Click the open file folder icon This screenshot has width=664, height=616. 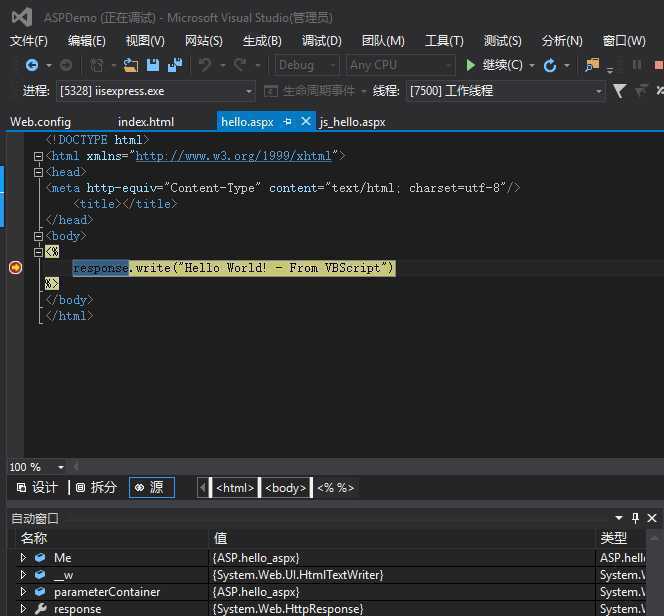pyautogui.click(x=131, y=65)
